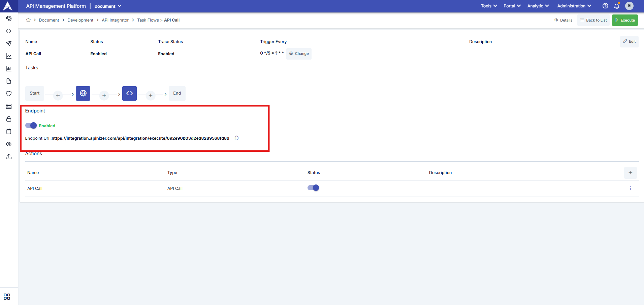
Task: Open the calendar icon in sidebar
Action: 9,131
